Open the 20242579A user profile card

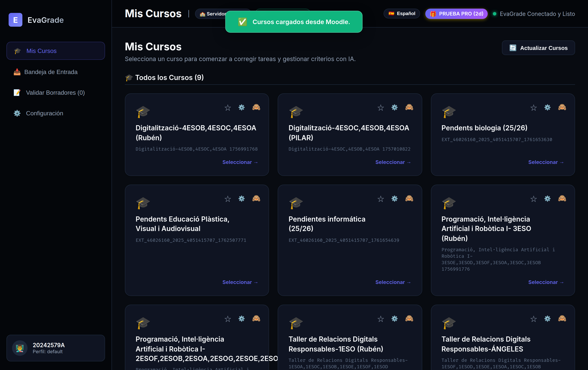pyautogui.click(x=56, y=348)
